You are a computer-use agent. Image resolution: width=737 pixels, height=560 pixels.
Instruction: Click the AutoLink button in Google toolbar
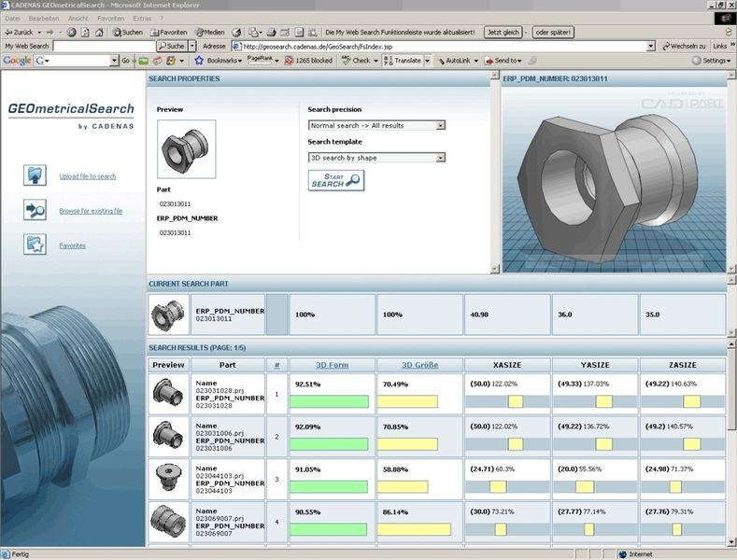pos(453,60)
